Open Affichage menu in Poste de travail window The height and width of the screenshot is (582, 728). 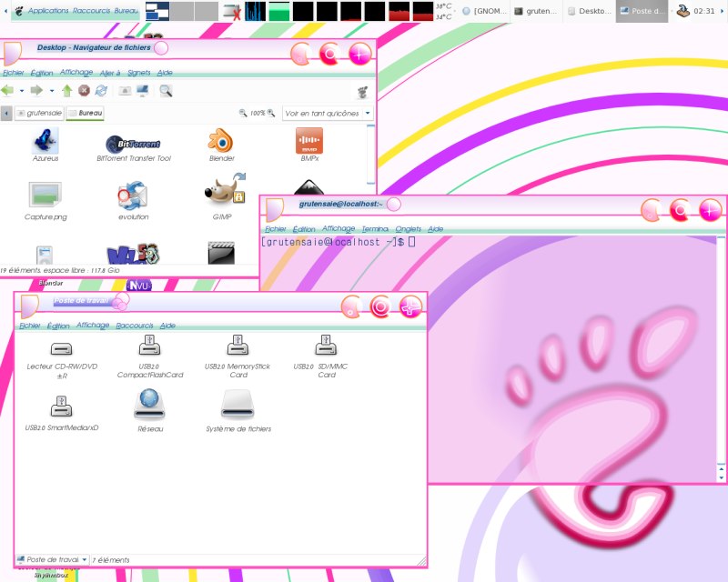click(93, 326)
